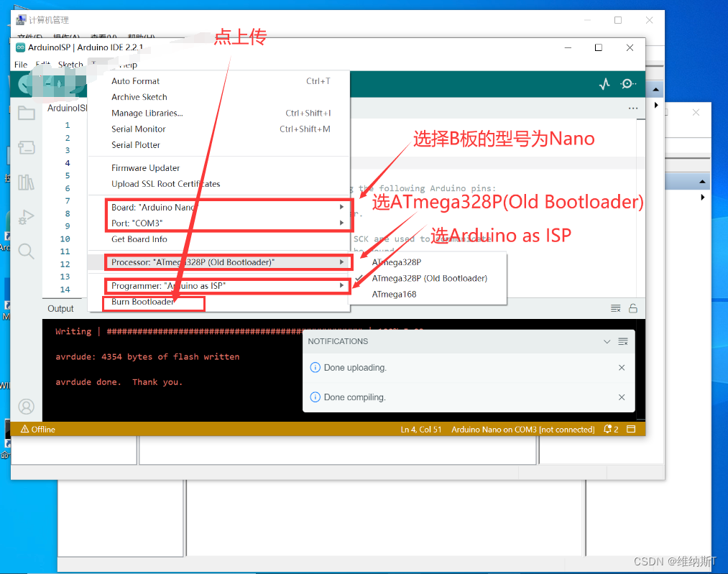This screenshot has height=574, width=728.
Task: Choose Archive Sketch menu entry
Action: pyautogui.click(x=219, y=97)
